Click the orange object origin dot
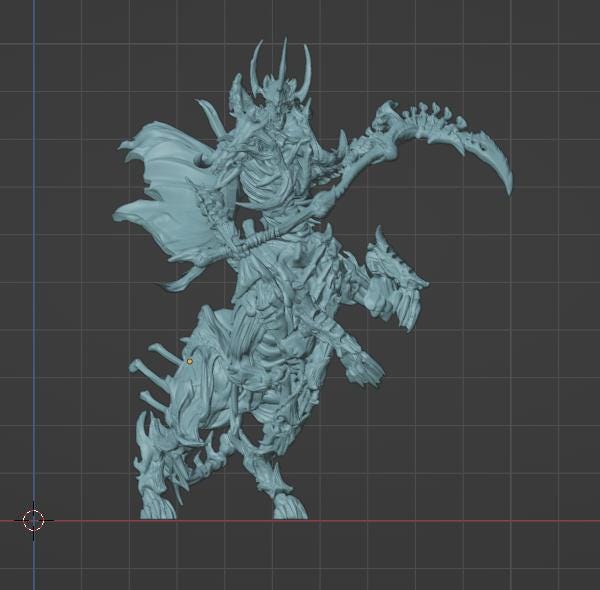The image size is (600, 590). pos(190,361)
